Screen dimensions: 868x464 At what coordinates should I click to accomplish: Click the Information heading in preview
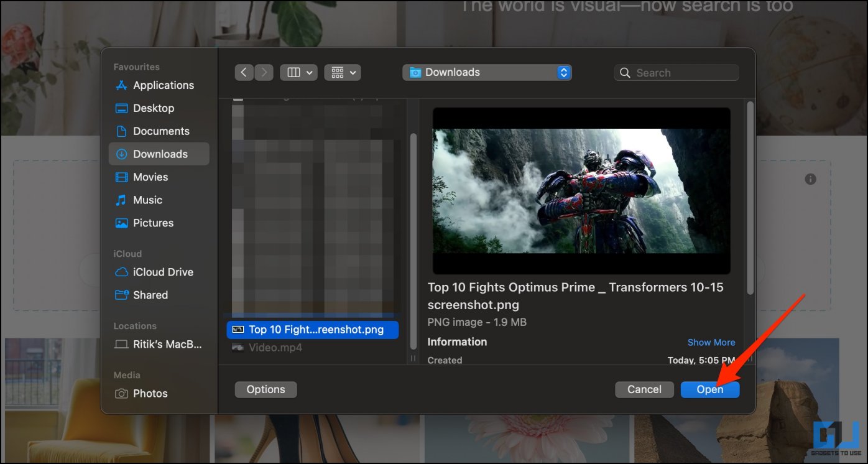[x=457, y=342]
